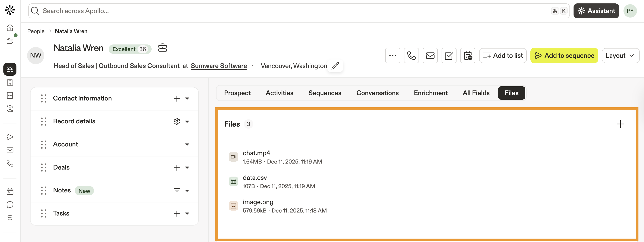Switch to the Enrichment tab

430,93
